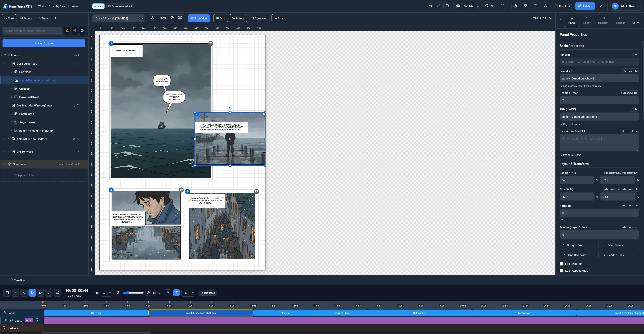Click the redo arrow icon
644x334 pixels.
pyautogui.click(x=439, y=6)
